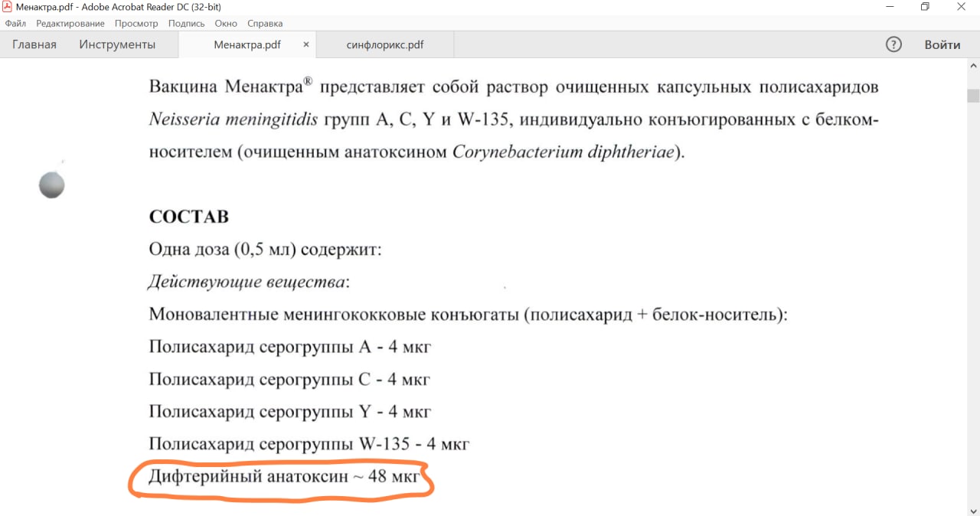Switch to the синфлорикс.pdf document tab

(385, 44)
